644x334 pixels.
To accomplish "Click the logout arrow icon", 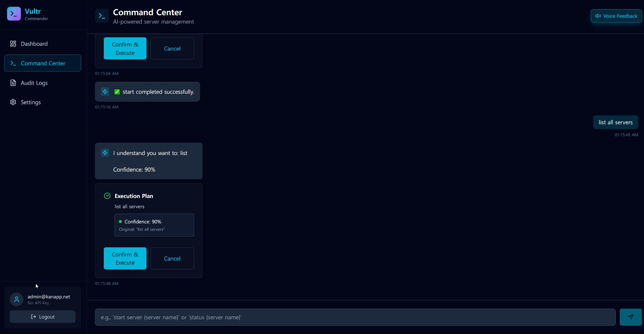I will [x=33, y=317].
